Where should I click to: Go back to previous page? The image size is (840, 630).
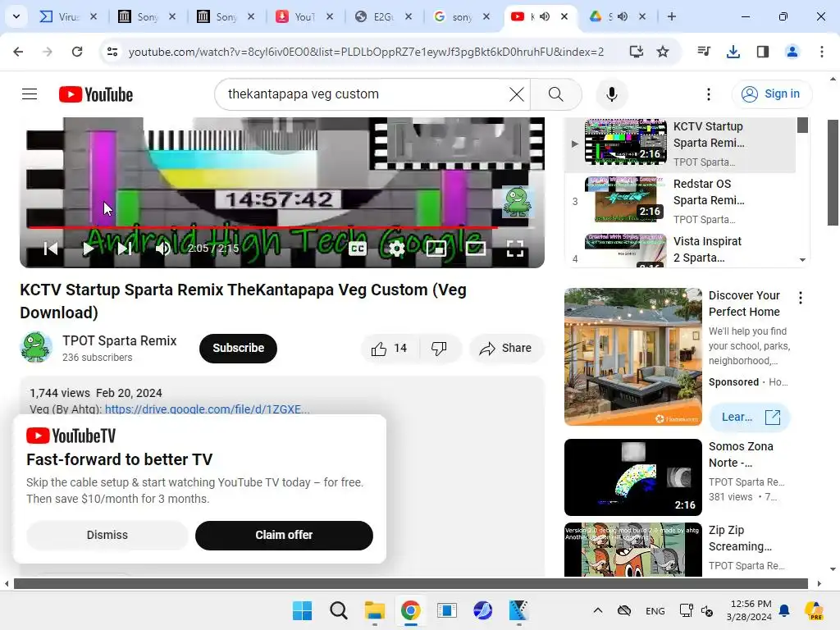(18, 52)
